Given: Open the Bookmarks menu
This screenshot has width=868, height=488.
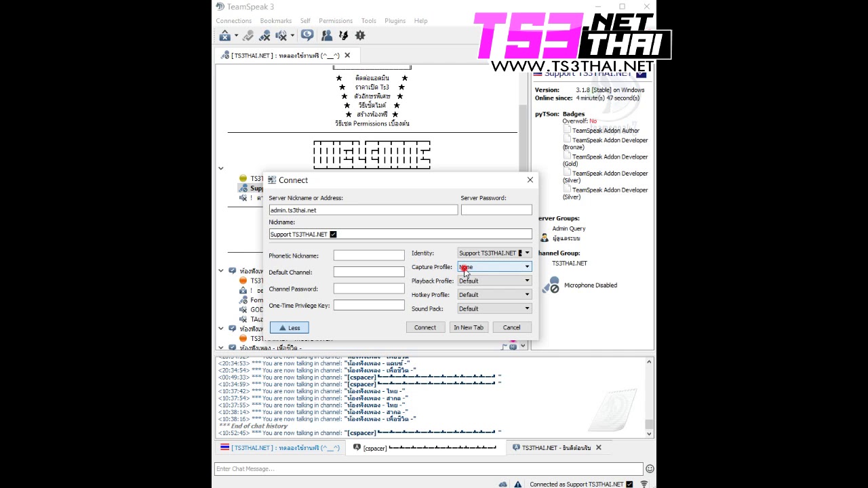Looking at the screenshot, I should pos(276,21).
